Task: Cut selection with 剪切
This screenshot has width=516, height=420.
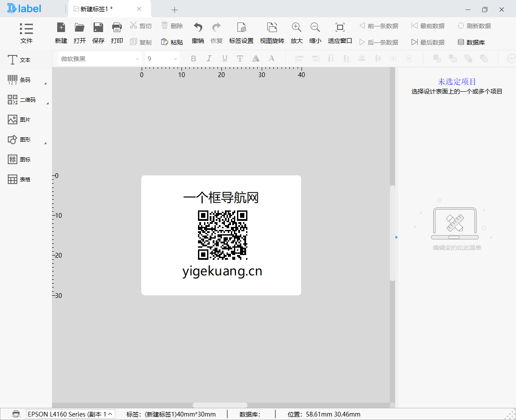Action: 141,26
